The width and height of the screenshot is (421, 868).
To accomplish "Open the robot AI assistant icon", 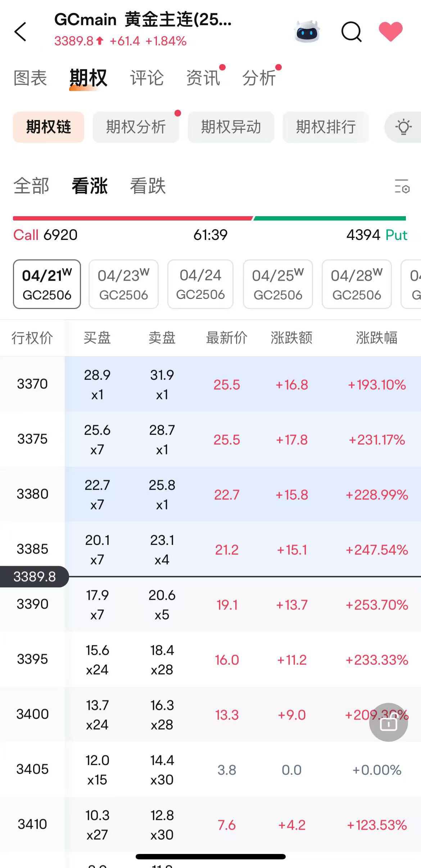I will click(x=307, y=32).
